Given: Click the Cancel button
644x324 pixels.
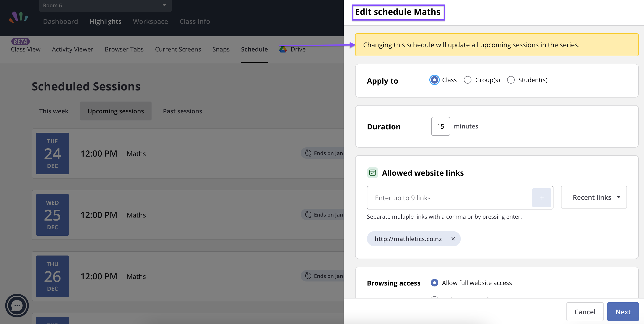Looking at the screenshot, I should [585, 312].
